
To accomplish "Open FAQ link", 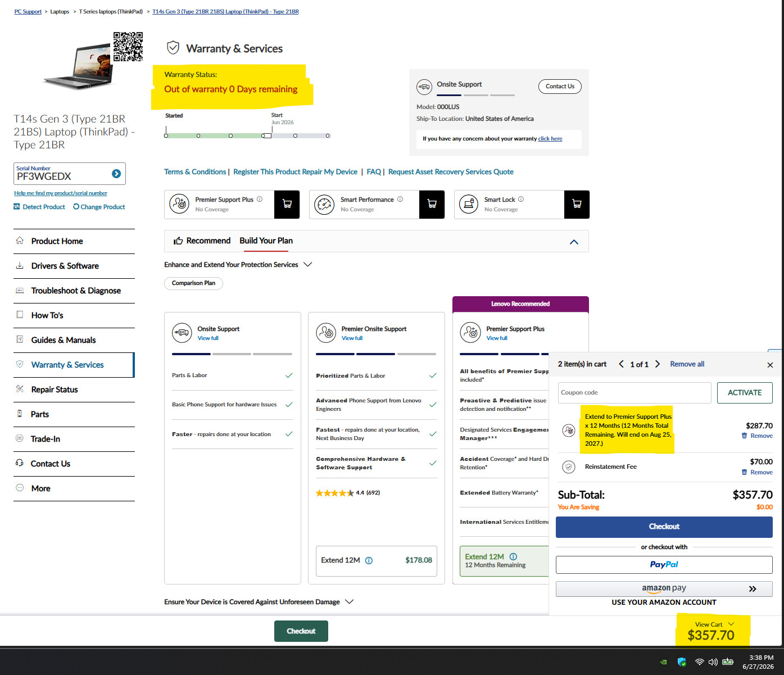I will (374, 172).
